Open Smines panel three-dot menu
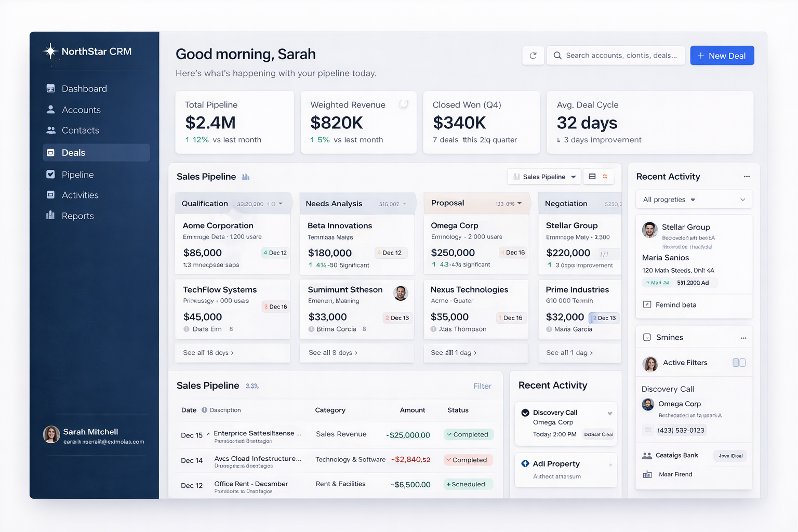This screenshot has width=798, height=532. (x=743, y=338)
